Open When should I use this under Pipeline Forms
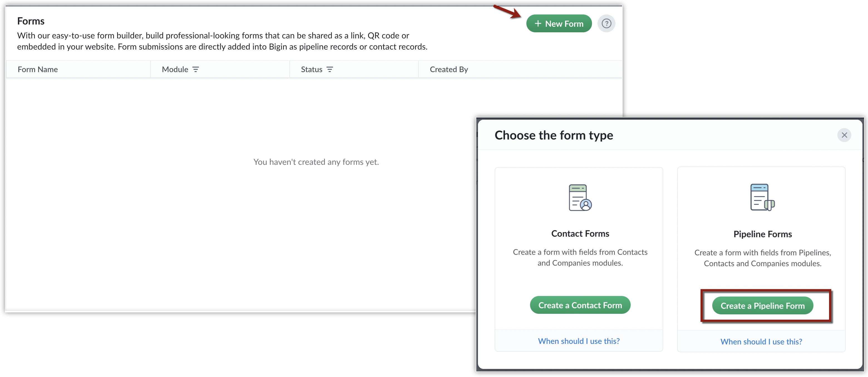 pos(761,342)
